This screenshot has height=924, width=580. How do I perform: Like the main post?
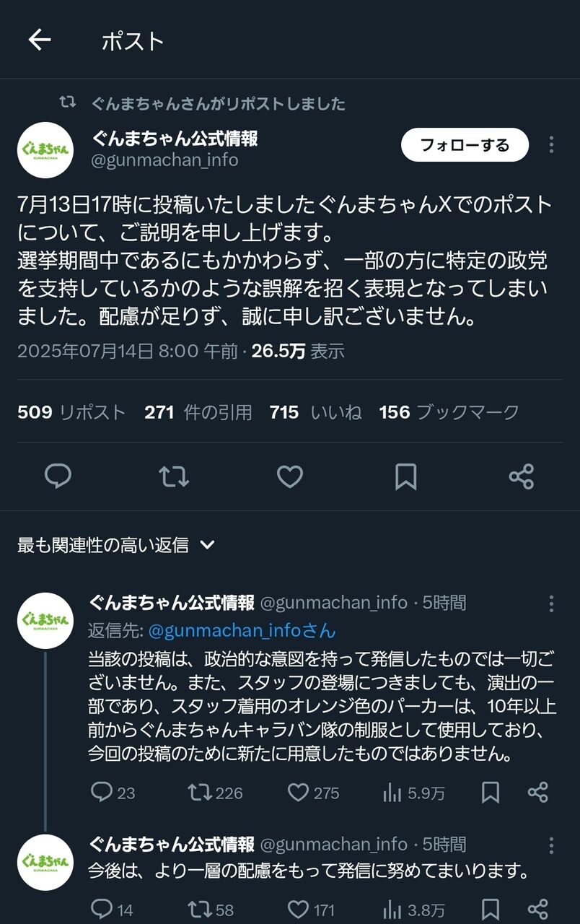coord(290,476)
